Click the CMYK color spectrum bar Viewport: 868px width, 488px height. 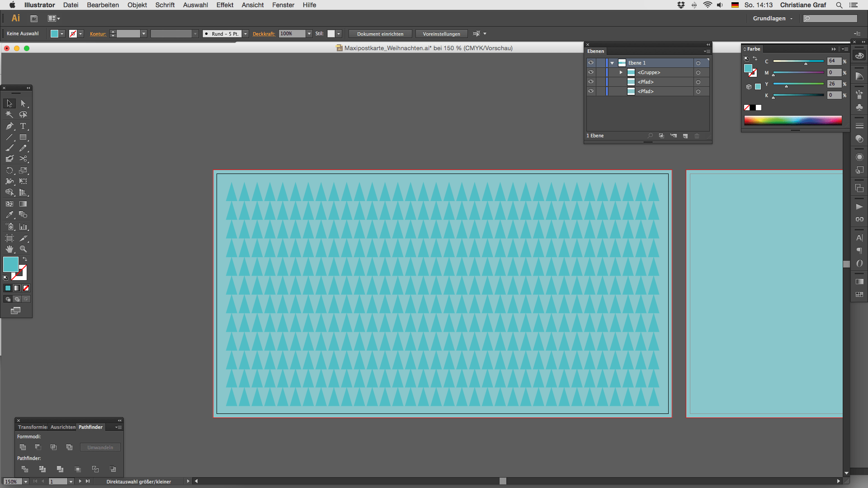(793, 120)
